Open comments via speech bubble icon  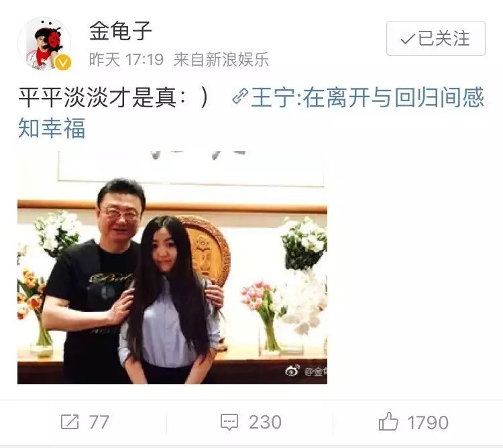coord(229,422)
